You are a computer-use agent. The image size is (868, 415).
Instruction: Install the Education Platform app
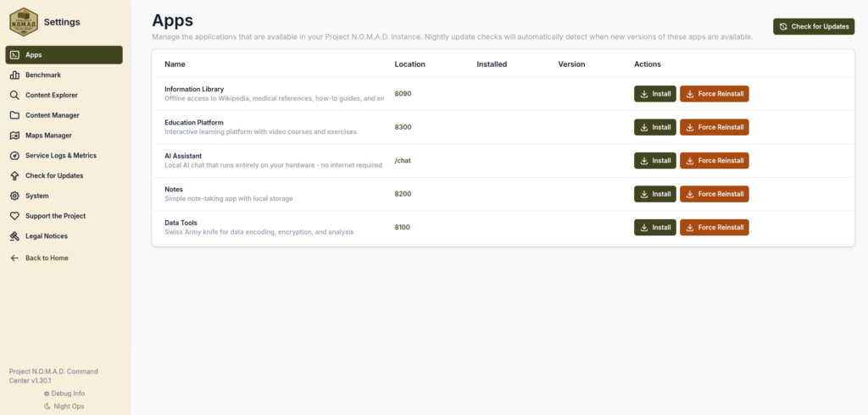point(655,127)
